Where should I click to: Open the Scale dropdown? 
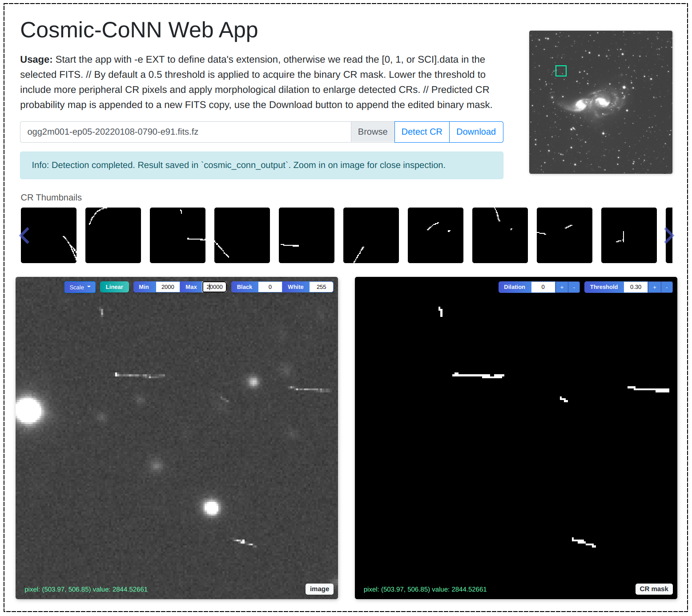tap(80, 287)
